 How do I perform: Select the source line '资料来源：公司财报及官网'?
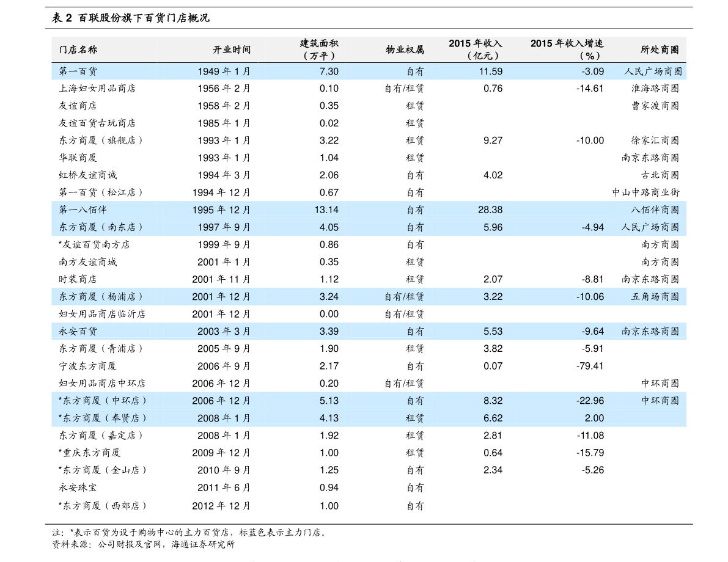tap(144, 544)
